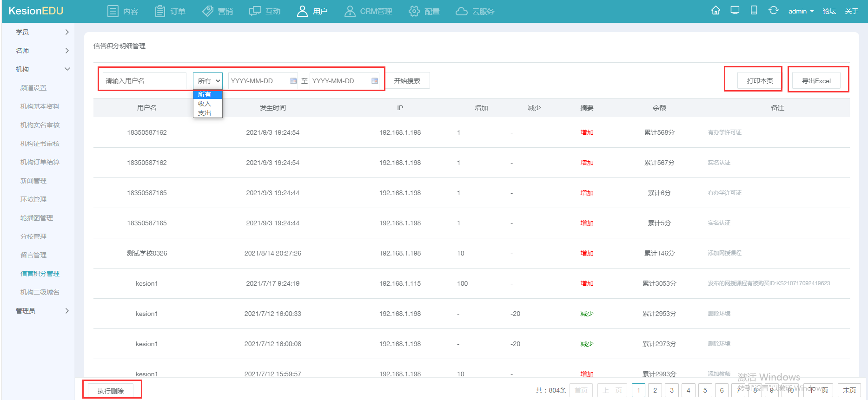Image resolution: width=868 pixels, height=400 pixels.
Task: Open the end date calendar picker icon
Action: tap(375, 81)
